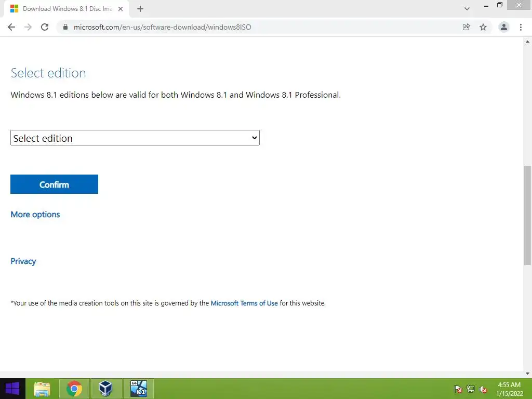The image size is (532, 399).
Task: Click the Confirm button
Action: (x=54, y=184)
